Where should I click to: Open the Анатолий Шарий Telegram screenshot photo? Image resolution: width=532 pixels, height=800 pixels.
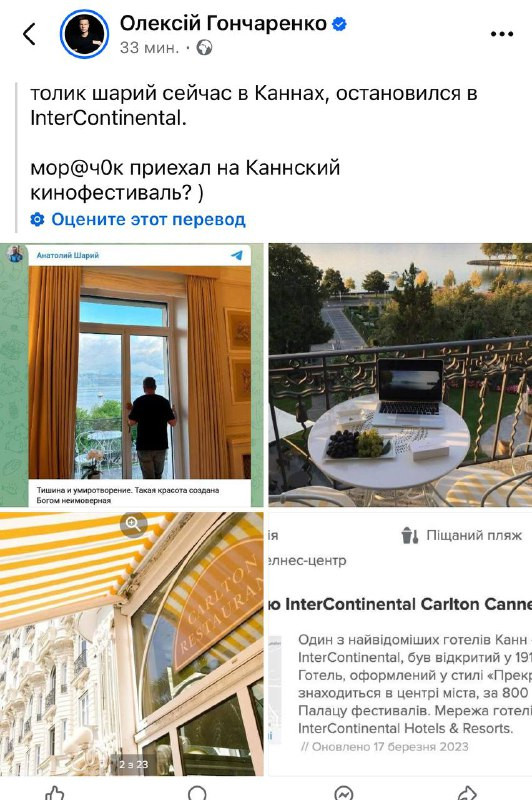132,375
